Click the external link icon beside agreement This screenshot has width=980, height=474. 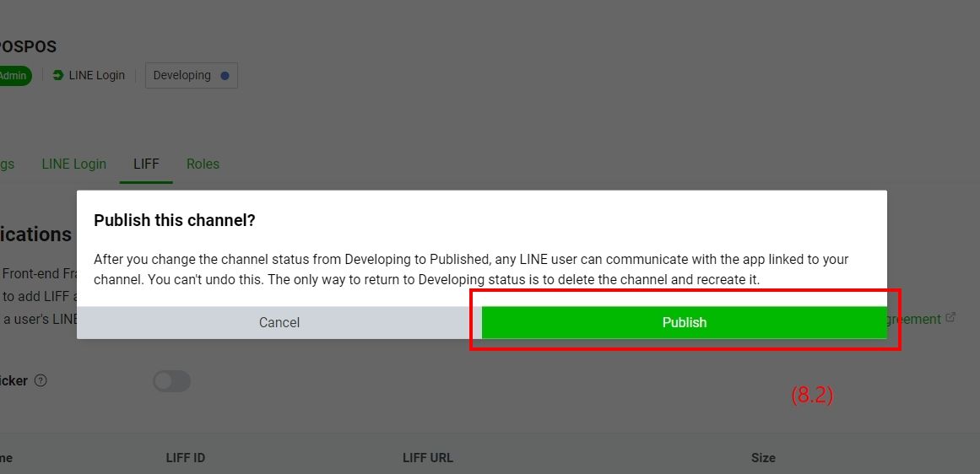pyautogui.click(x=950, y=318)
